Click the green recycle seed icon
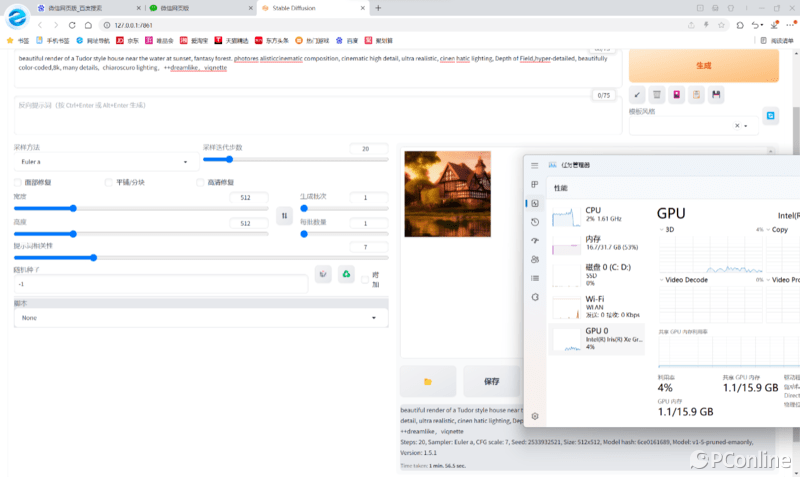Image resolution: width=800 pixels, height=477 pixels. tap(346, 274)
